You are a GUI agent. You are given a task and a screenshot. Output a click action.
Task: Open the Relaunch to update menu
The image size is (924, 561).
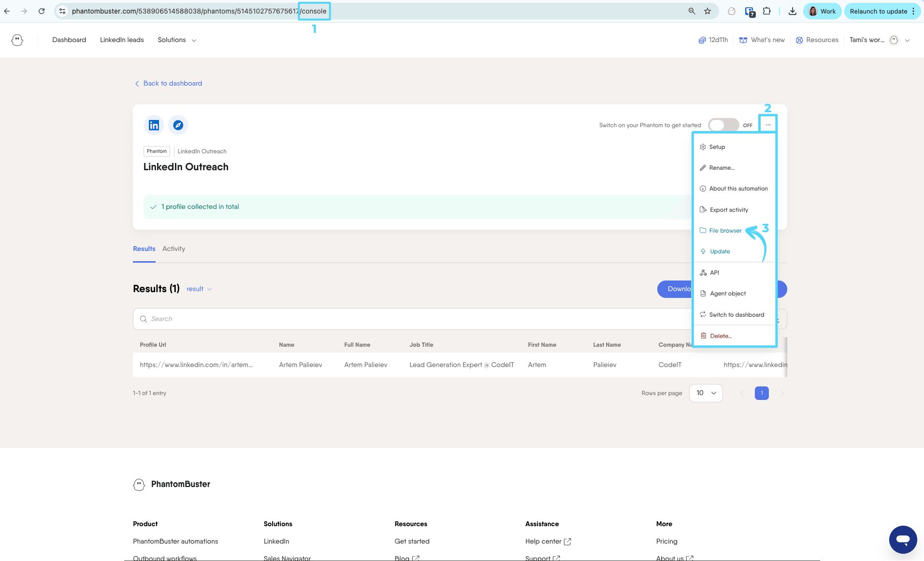coord(881,11)
